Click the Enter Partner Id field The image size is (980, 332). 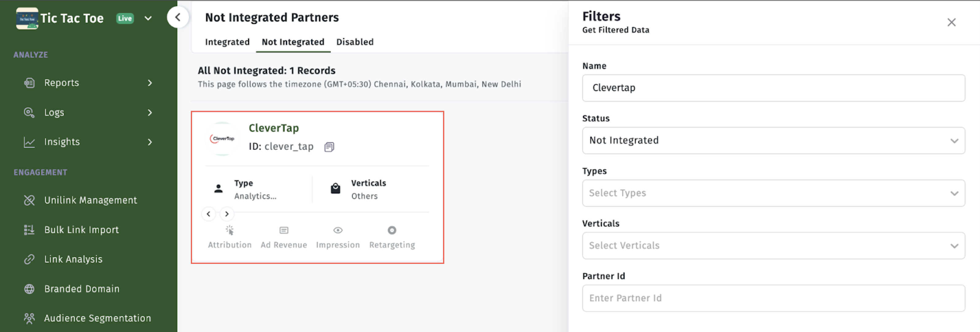pos(774,298)
